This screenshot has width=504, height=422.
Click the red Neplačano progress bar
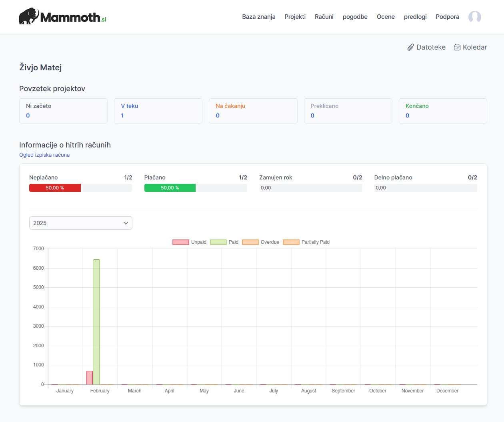click(x=55, y=188)
